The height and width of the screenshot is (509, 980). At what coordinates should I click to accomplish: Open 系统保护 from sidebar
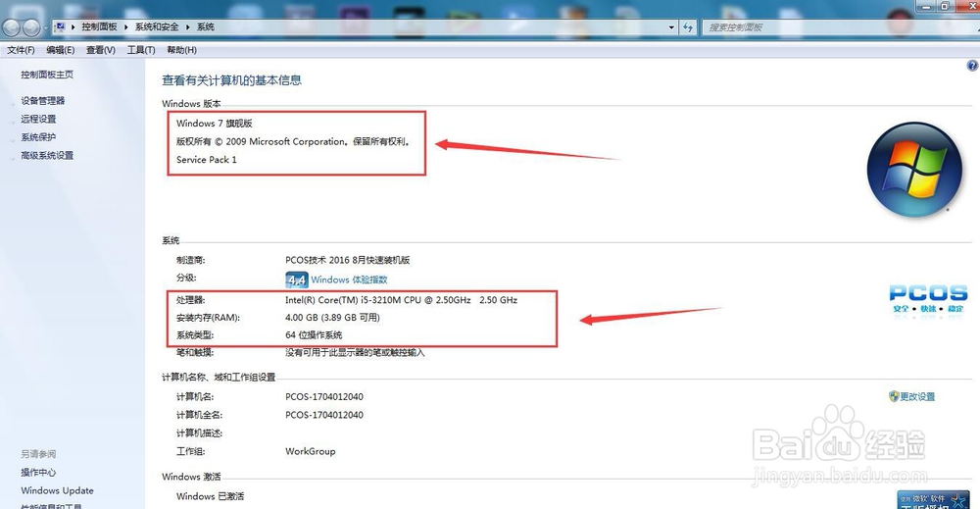tap(38, 137)
